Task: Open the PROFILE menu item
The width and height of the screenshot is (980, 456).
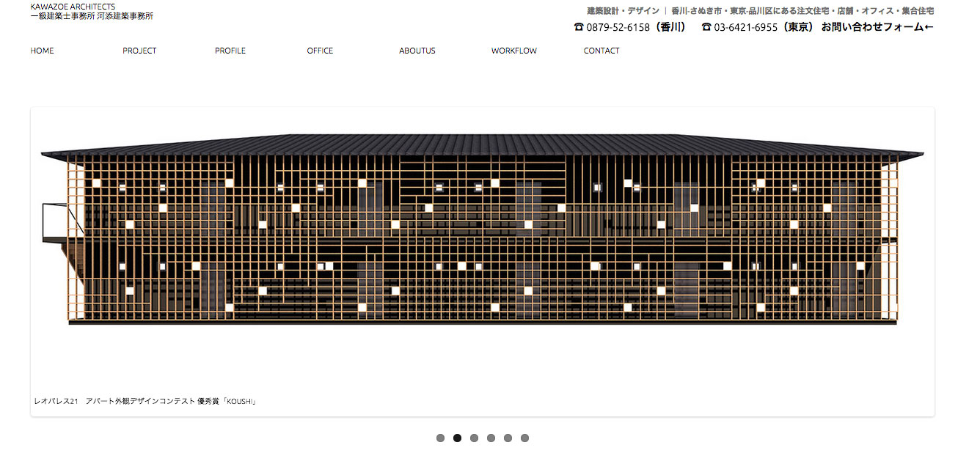Action: pos(230,51)
